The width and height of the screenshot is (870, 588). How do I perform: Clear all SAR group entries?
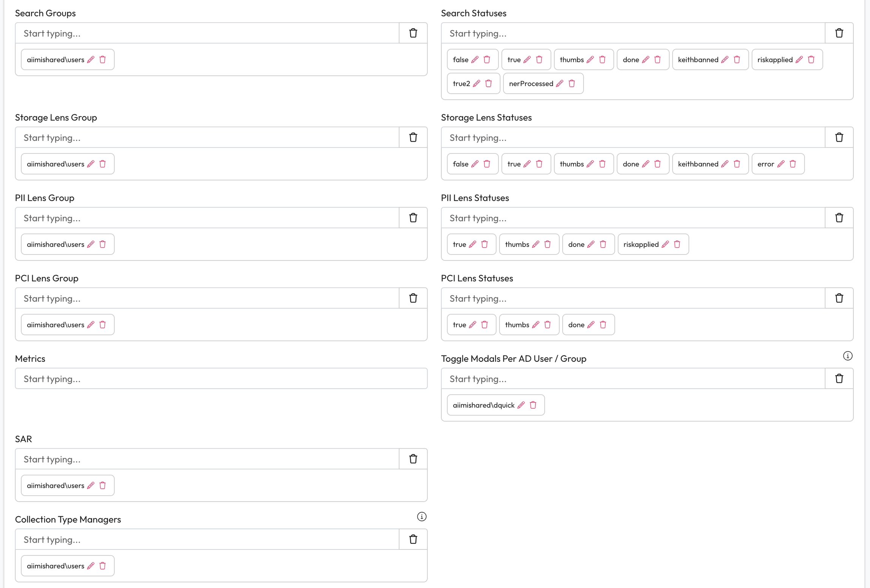tap(413, 459)
